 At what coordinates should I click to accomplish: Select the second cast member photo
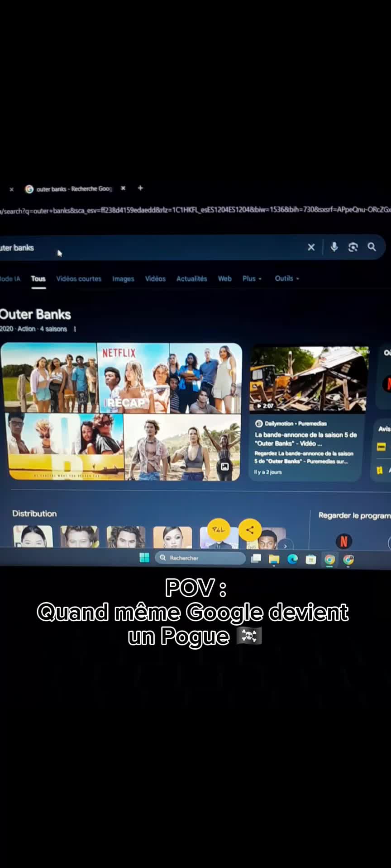pos(79,537)
